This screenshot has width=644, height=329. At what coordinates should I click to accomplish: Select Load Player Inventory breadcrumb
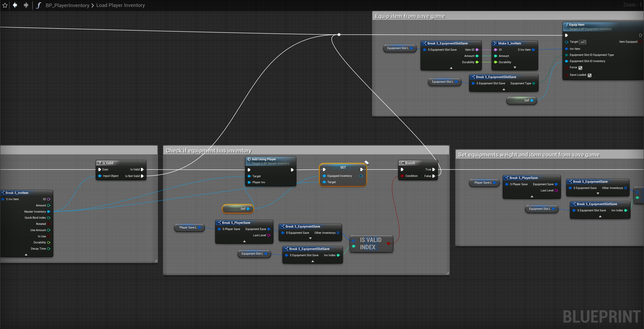tap(121, 5)
